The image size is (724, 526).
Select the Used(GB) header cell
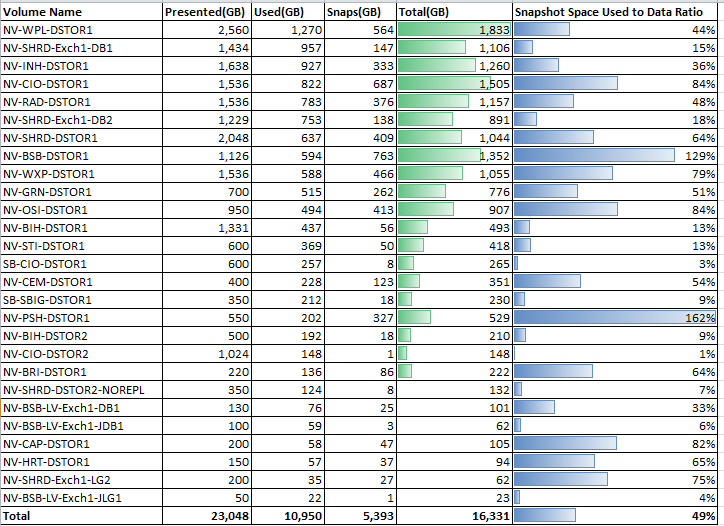(288, 12)
